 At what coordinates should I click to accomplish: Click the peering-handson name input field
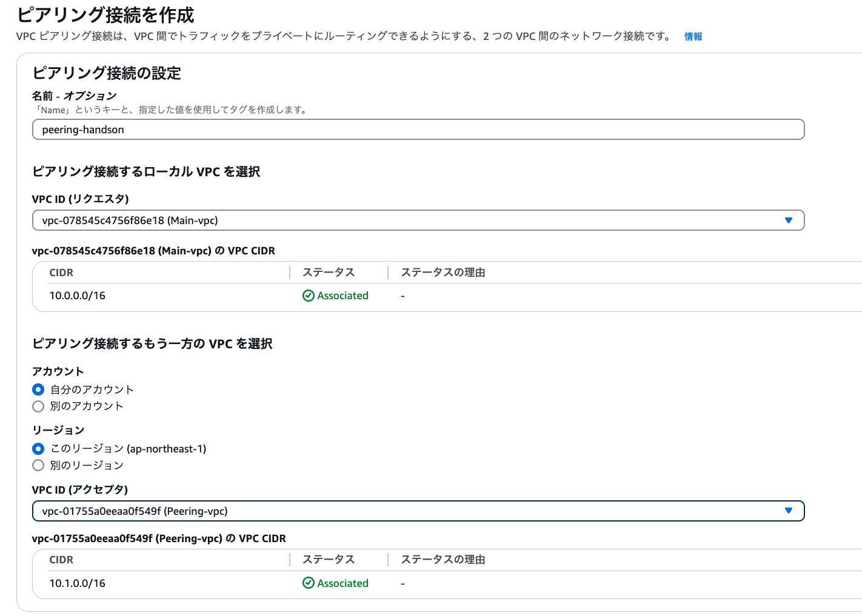click(418, 130)
